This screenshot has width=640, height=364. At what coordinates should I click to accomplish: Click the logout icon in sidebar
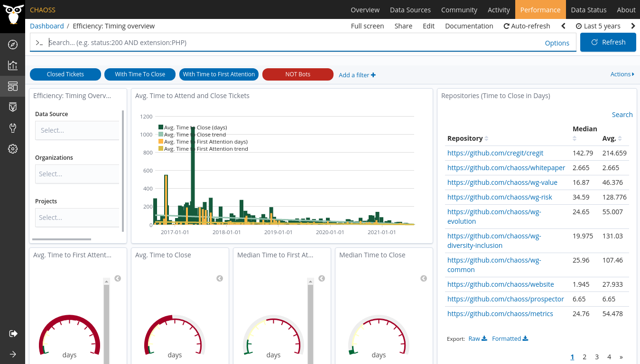[13, 334]
